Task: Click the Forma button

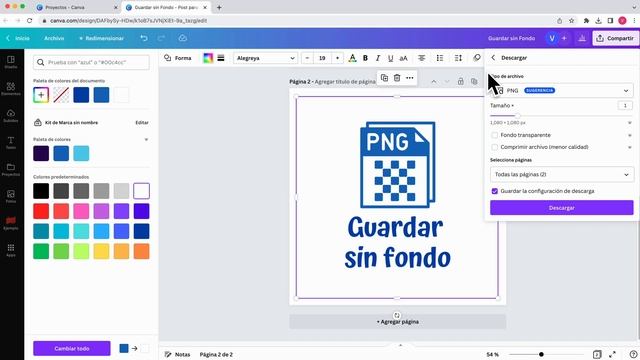Action: coord(178,58)
